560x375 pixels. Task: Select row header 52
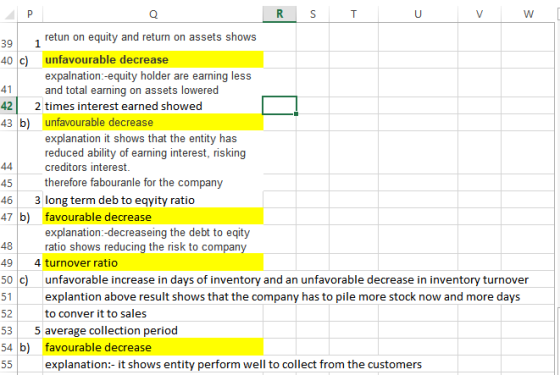click(8, 313)
